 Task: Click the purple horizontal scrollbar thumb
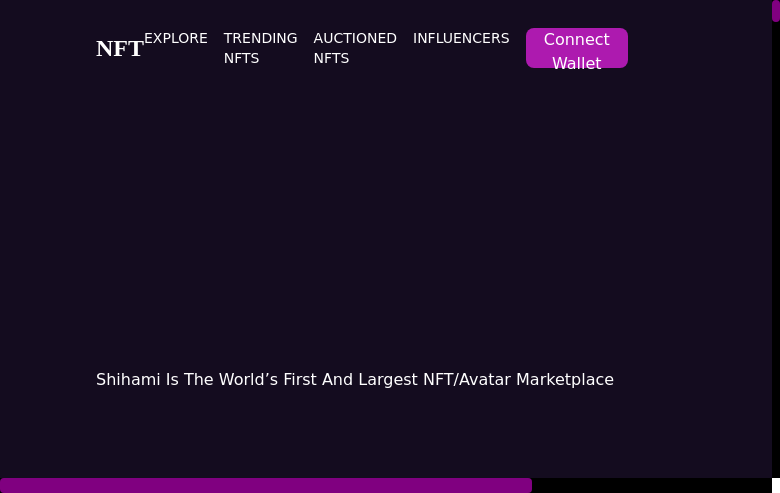[x=266, y=486]
